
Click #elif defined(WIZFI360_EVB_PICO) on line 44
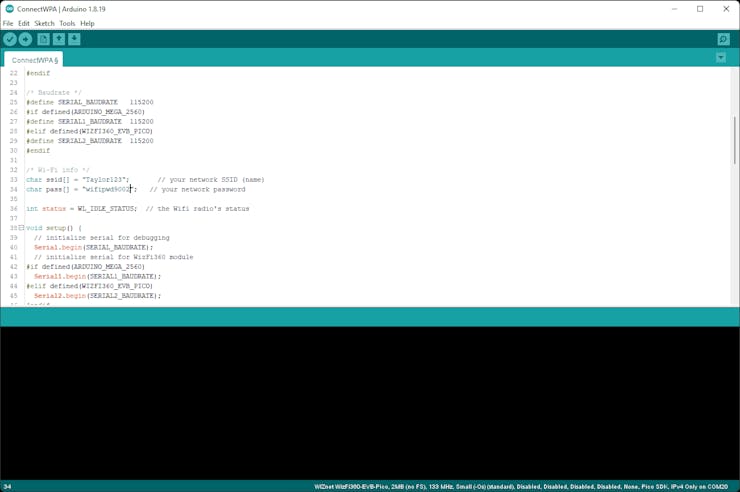click(x=89, y=286)
